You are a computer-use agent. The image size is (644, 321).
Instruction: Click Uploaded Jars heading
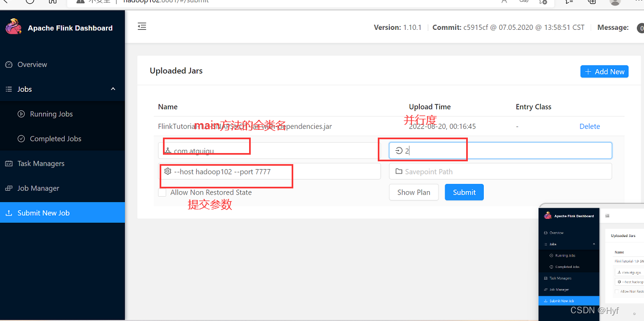176,71
